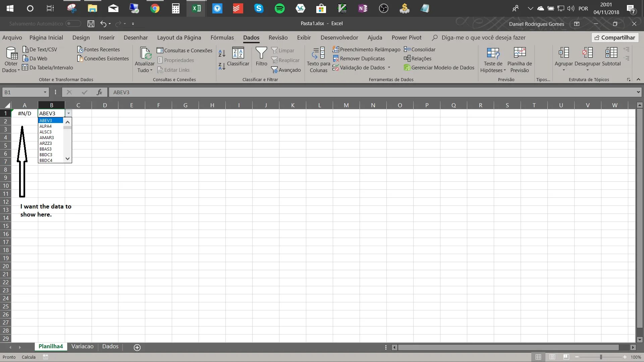Open Spotify from the taskbar
This screenshot has height=362, width=644.
(279, 8)
